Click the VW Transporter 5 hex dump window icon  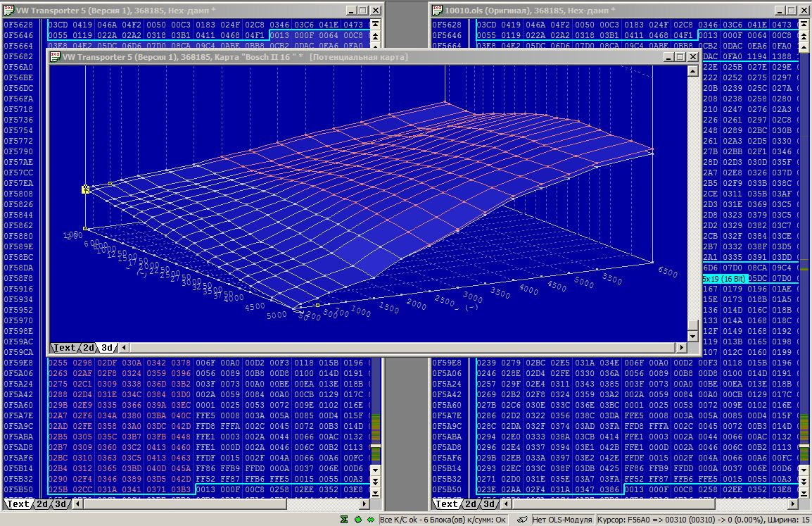[8, 11]
